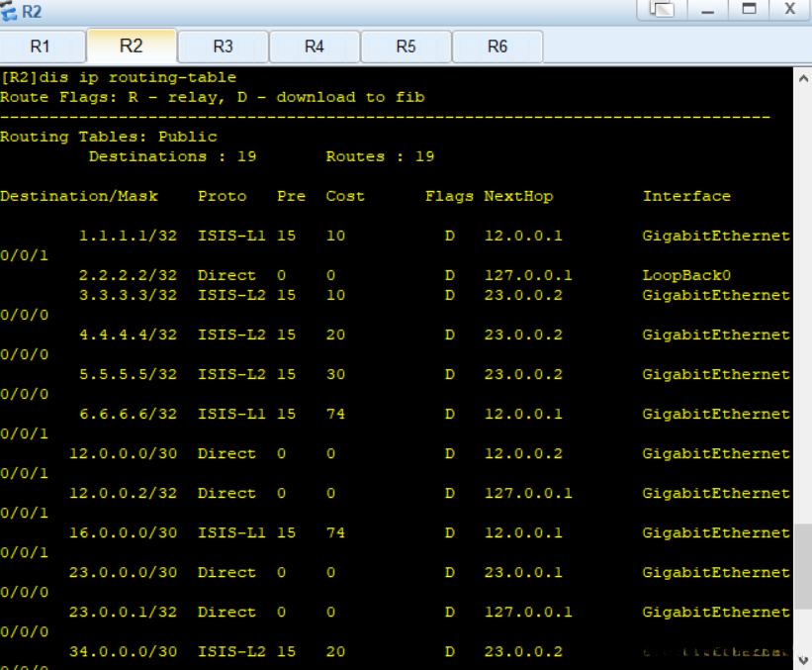The height and width of the screenshot is (670, 812).
Task: Click the 'Routing Tables: Public' line
Action: click(x=109, y=137)
